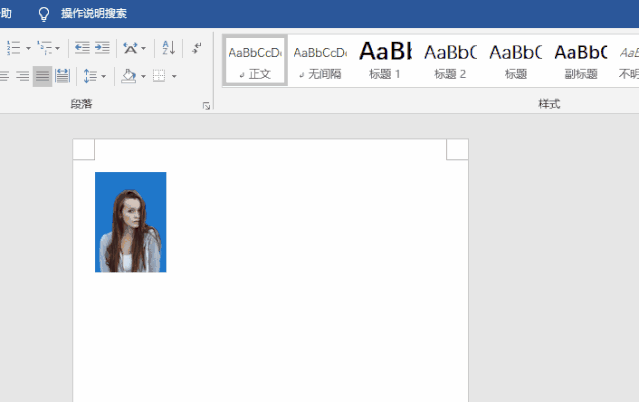Select the 副标题 style
Image resolution: width=639 pixels, height=402 pixels.
coord(580,60)
